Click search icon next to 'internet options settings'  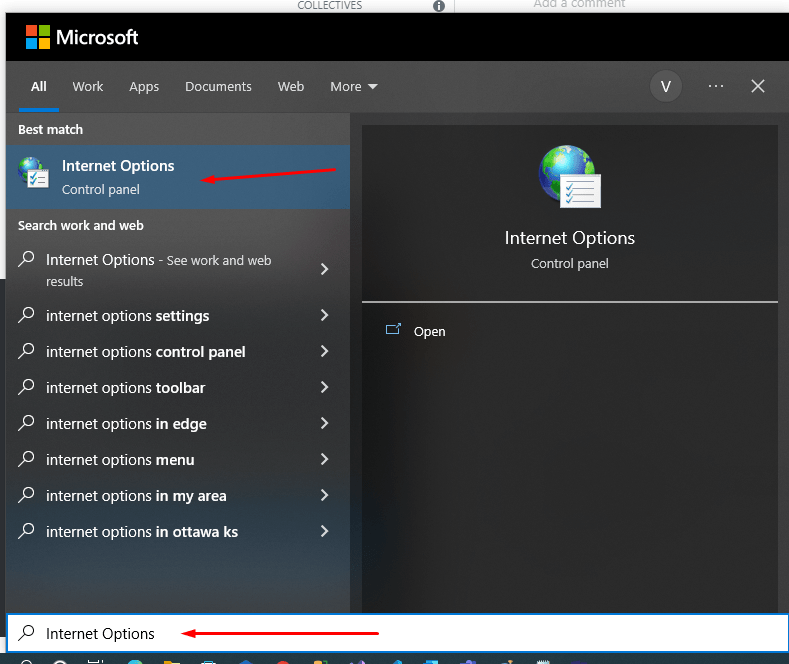point(26,315)
